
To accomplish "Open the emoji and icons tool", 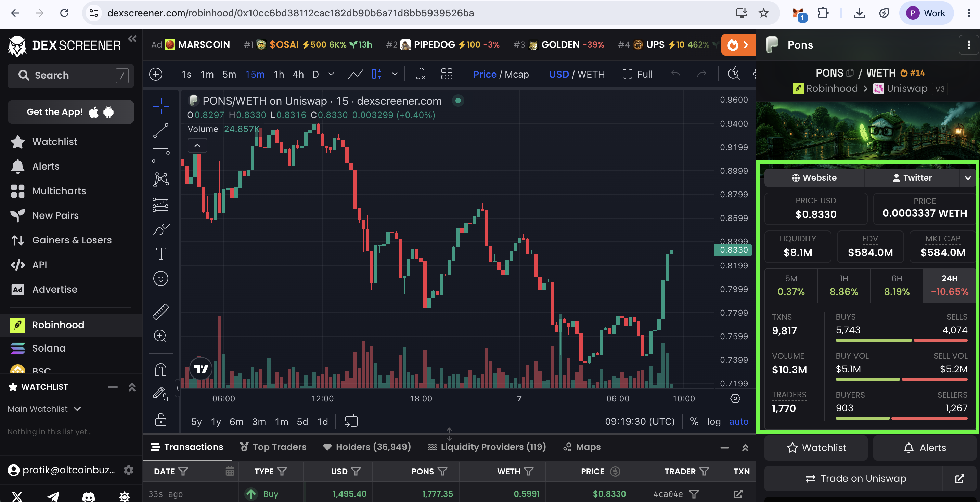I will pos(161,278).
